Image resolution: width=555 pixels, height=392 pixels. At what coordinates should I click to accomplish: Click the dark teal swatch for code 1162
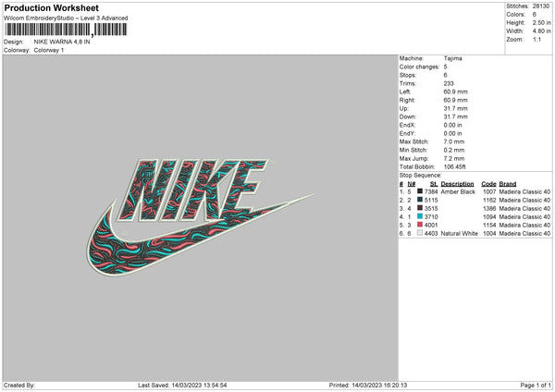click(x=420, y=200)
